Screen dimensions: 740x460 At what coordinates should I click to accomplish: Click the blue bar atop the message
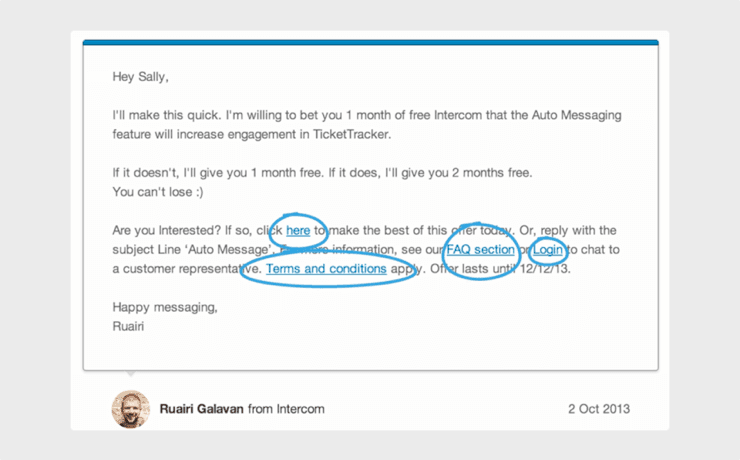370,43
